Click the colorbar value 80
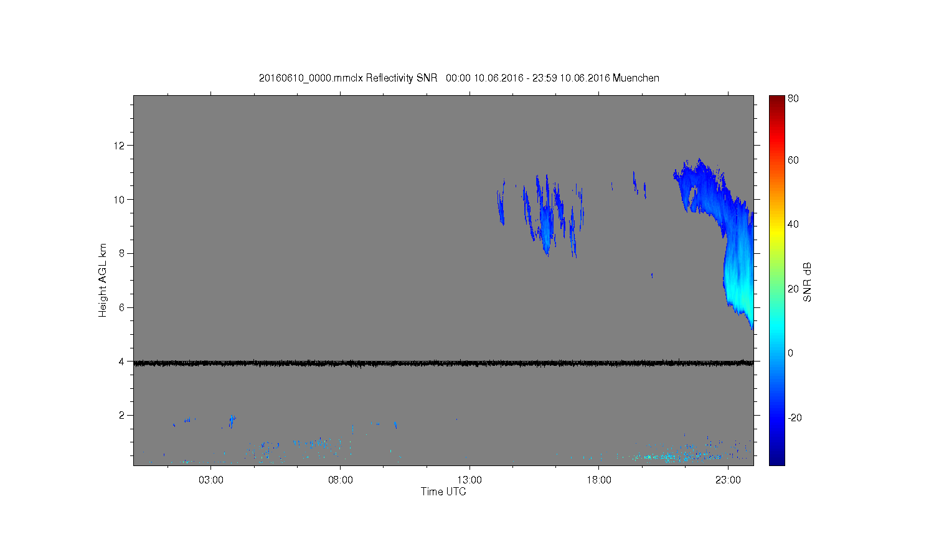This screenshot has height=560, width=934. pos(793,98)
